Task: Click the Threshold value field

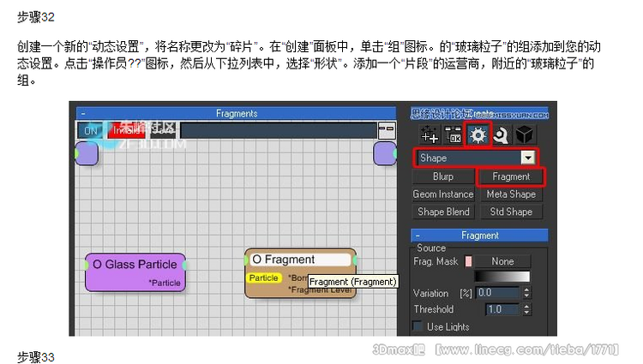Action: click(x=502, y=309)
